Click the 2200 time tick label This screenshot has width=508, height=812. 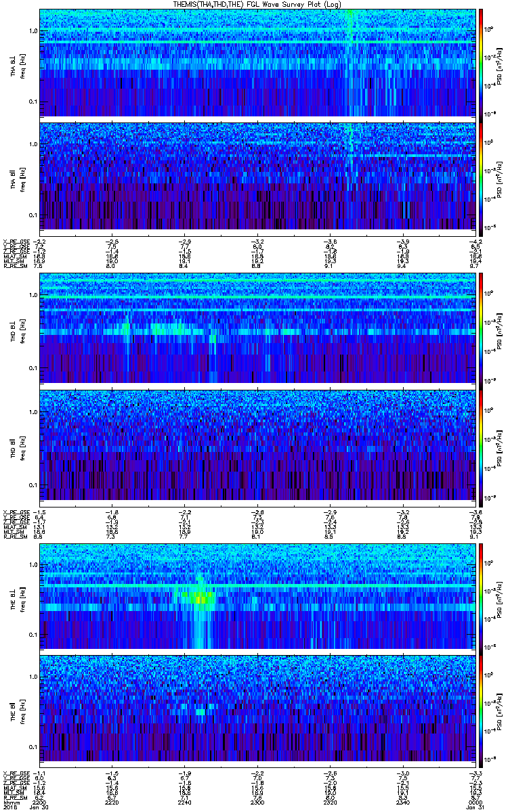pyautogui.click(x=41, y=802)
